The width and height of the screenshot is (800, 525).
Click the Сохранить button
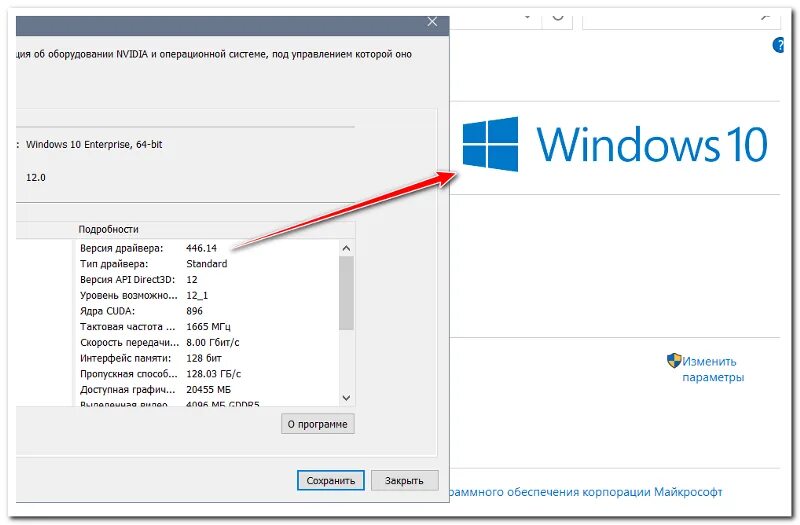(331, 480)
